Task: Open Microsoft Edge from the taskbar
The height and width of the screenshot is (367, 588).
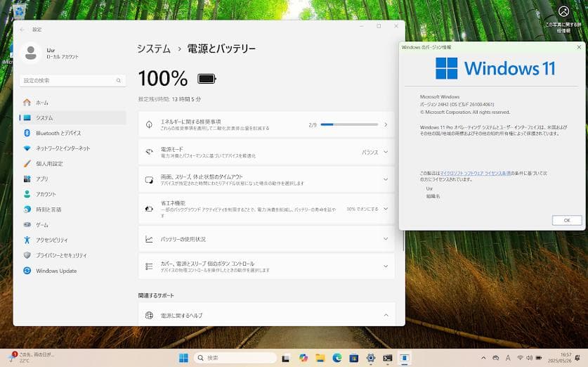Action: [x=337, y=358]
